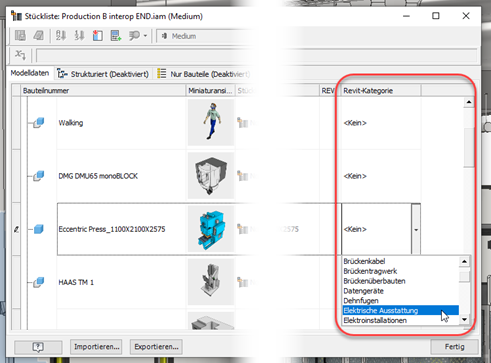Select the Eccentric Press_1100X2100X2575 cell
This screenshot has width=491, height=363.
[121, 229]
